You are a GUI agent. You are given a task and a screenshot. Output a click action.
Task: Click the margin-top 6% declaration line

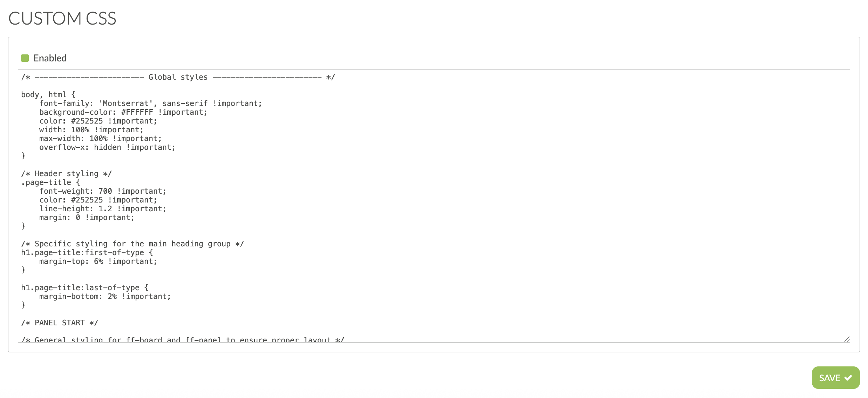coord(98,261)
